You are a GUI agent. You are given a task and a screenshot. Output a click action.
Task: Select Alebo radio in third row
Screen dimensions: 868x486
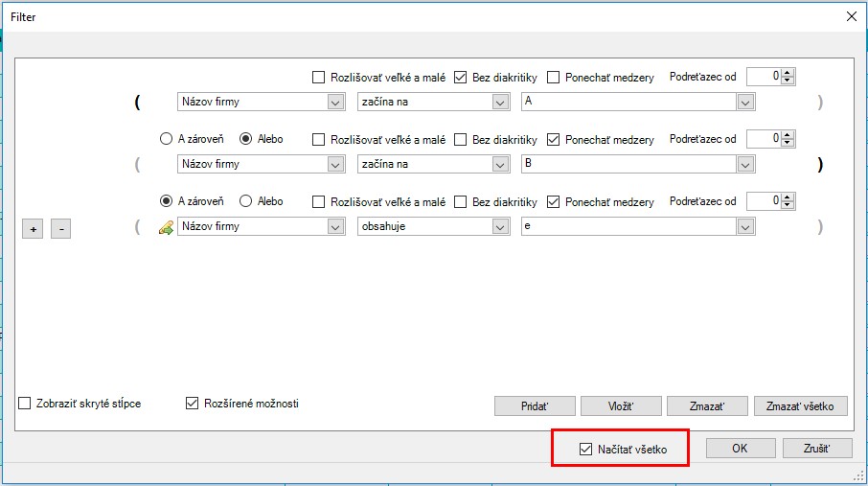point(245,202)
